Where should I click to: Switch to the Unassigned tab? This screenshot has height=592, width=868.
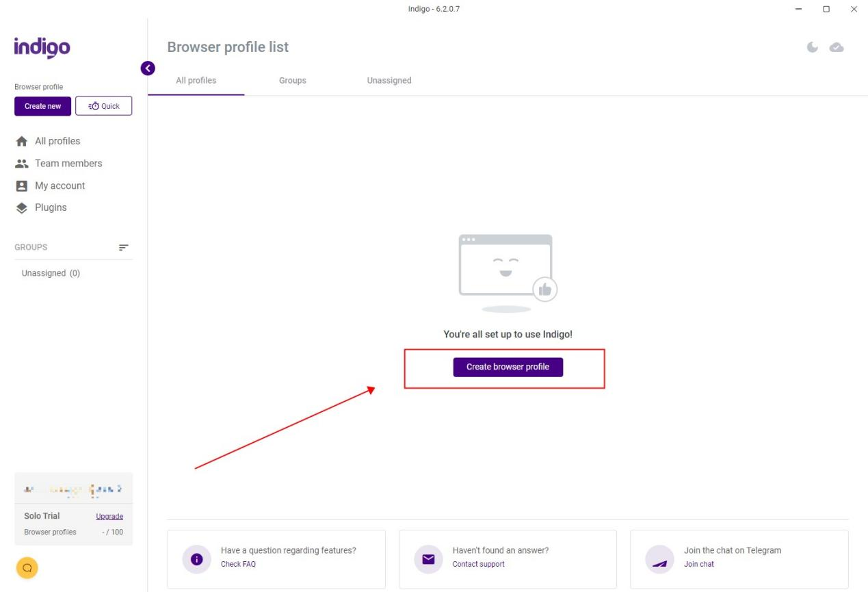click(389, 81)
